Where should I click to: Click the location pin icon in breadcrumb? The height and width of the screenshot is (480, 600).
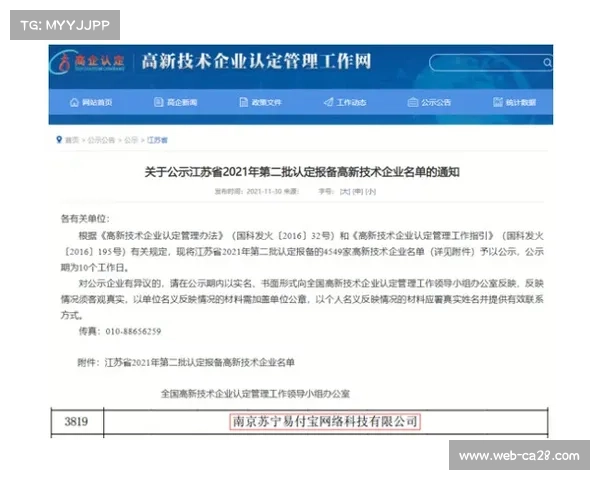pos(59,140)
